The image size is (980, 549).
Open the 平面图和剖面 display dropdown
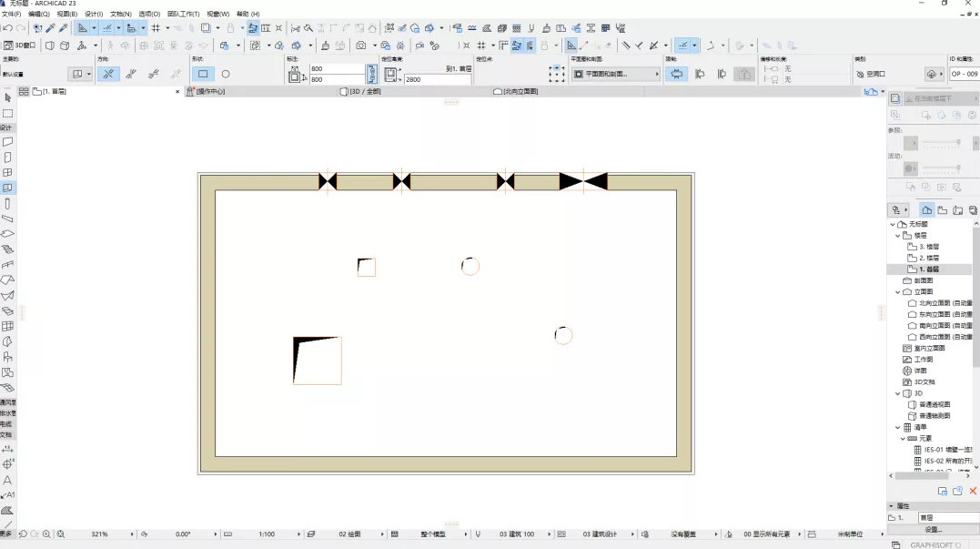pos(615,74)
